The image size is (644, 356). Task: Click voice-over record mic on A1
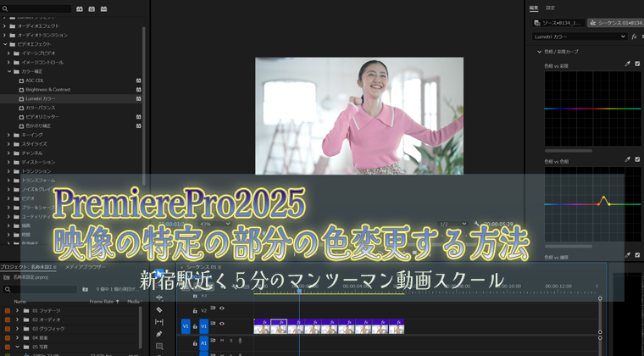pos(241,341)
